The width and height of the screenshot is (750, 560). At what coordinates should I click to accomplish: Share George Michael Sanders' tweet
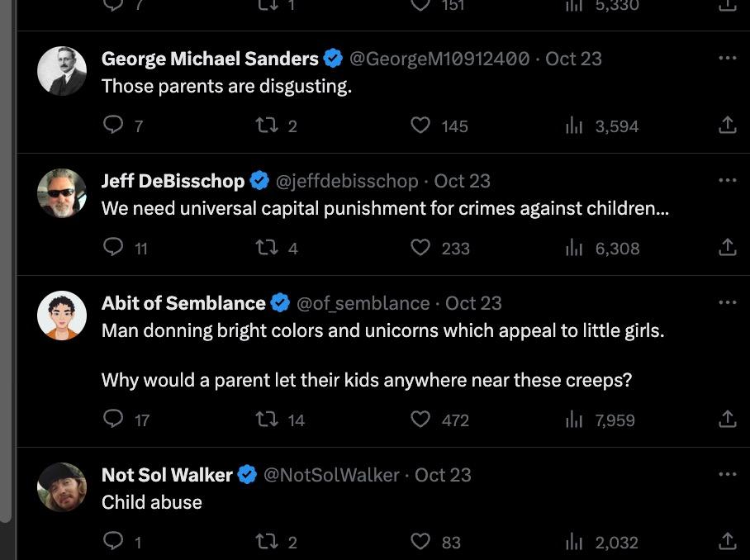pyautogui.click(x=727, y=126)
